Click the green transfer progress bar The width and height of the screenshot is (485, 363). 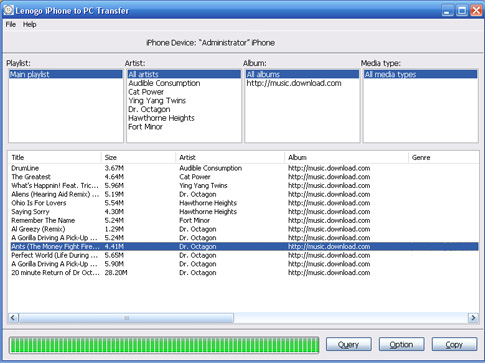(164, 345)
